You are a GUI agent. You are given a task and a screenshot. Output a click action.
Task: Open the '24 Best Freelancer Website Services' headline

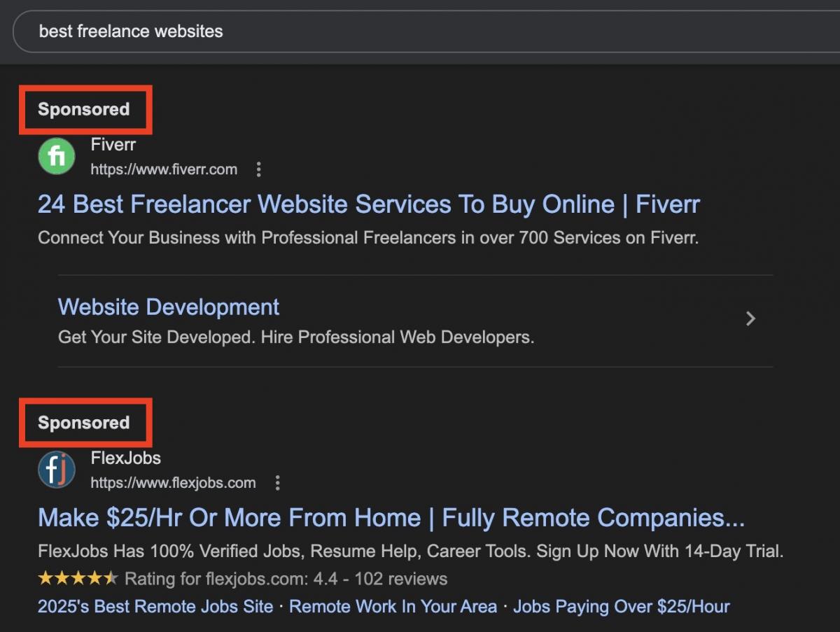pos(368,204)
